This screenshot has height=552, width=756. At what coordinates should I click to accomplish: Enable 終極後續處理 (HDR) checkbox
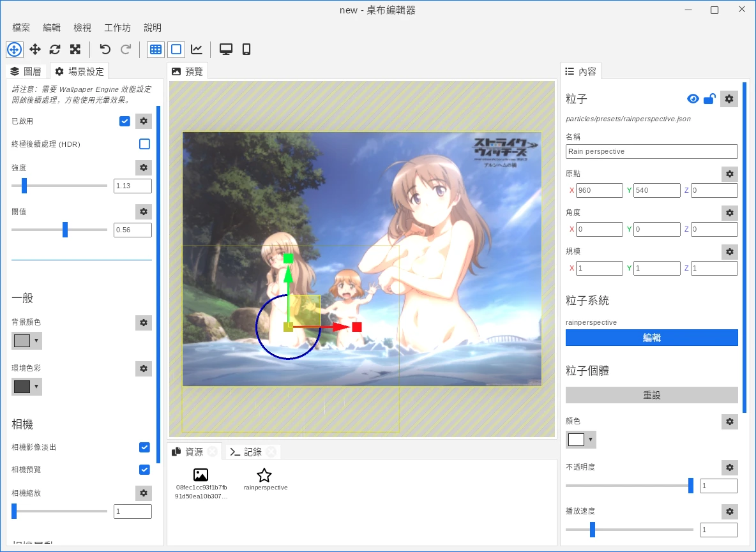pyautogui.click(x=144, y=144)
